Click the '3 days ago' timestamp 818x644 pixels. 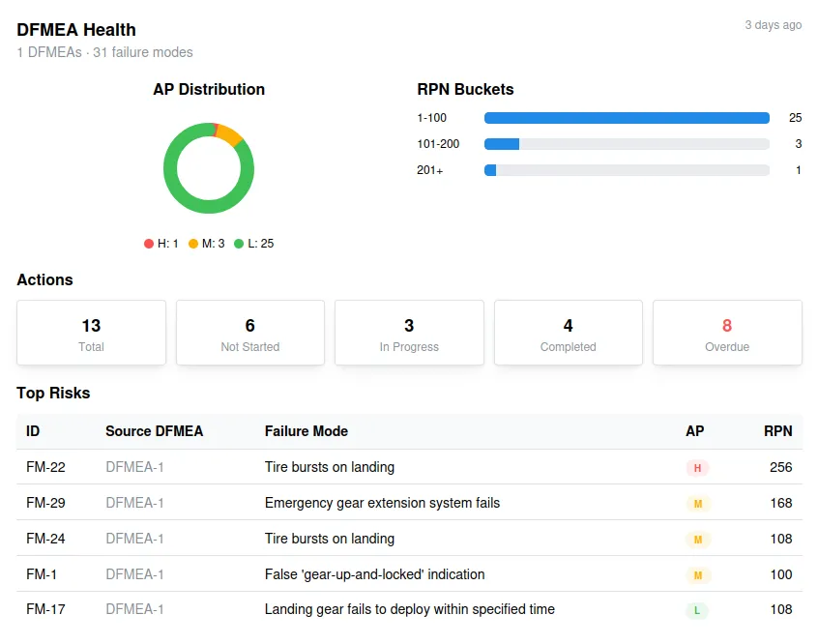pos(774,25)
